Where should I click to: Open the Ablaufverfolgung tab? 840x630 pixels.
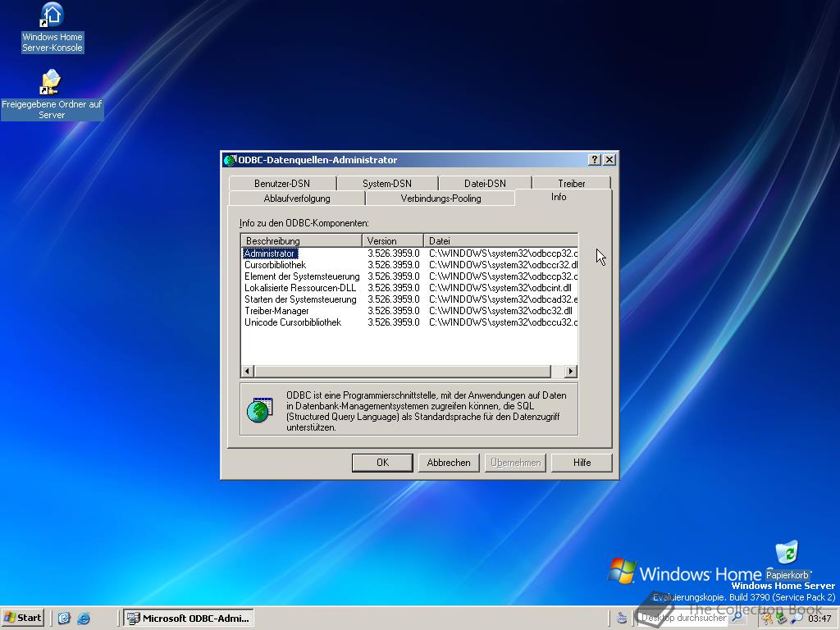coord(297,199)
